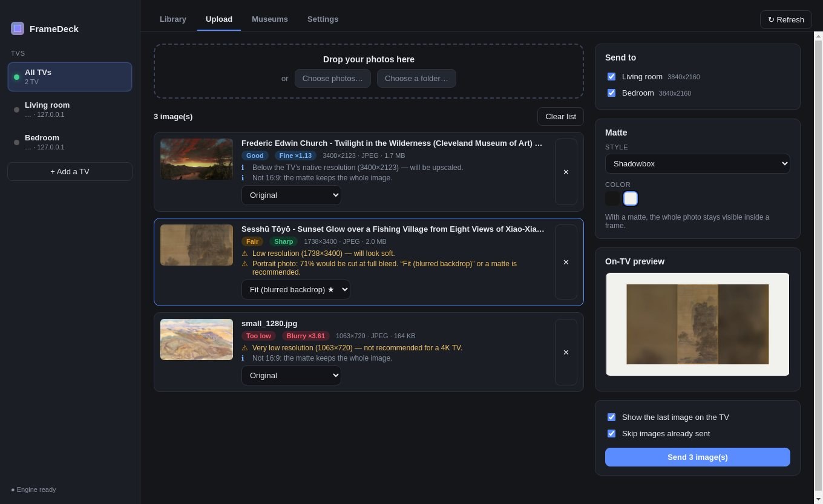Remove the Sesshū Tōyō image from list
Screen dimensions: 823x504
(x=566, y=262)
